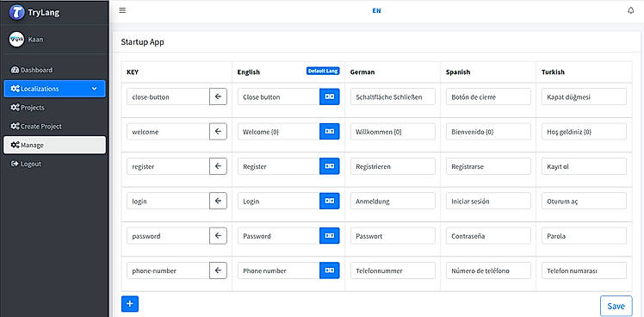The width and height of the screenshot is (644, 317).
Task: Add a new key with plus button
Action: coord(130,304)
